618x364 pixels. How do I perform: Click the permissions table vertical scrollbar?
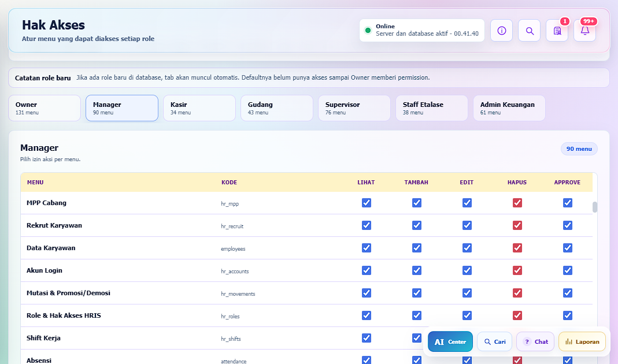(595, 207)
